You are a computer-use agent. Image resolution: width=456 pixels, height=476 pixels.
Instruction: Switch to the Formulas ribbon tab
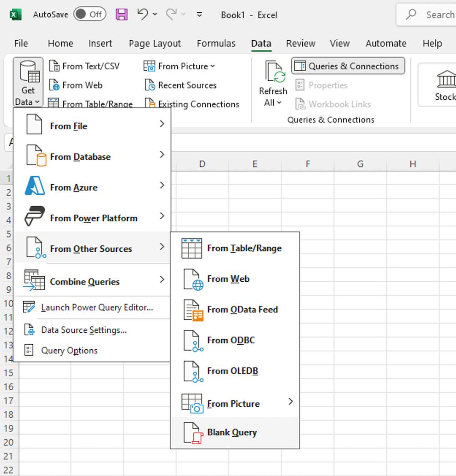click(x=216, y=43)
